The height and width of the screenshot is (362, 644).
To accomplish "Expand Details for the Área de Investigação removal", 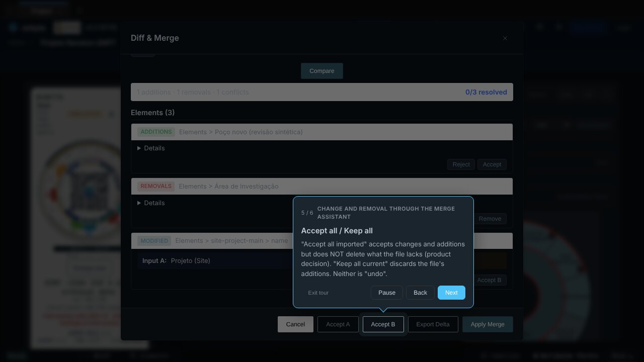I will point(151,203).
